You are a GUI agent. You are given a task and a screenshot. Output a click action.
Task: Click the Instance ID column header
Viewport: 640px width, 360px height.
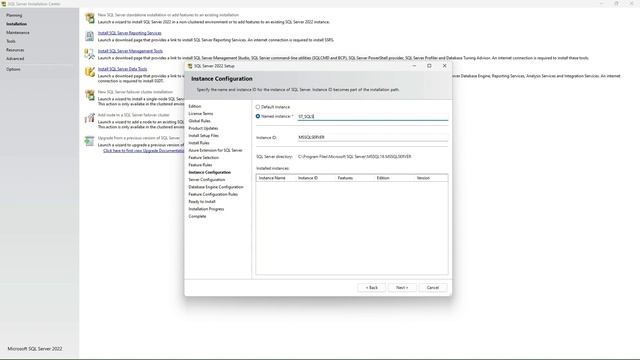point(308,178)
